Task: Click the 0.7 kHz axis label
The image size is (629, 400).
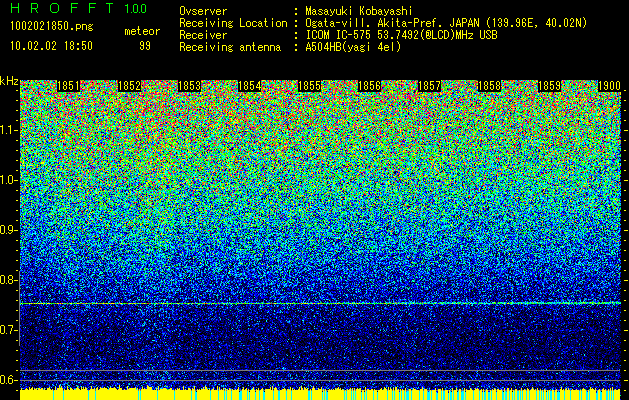Action: pos(9,330)
